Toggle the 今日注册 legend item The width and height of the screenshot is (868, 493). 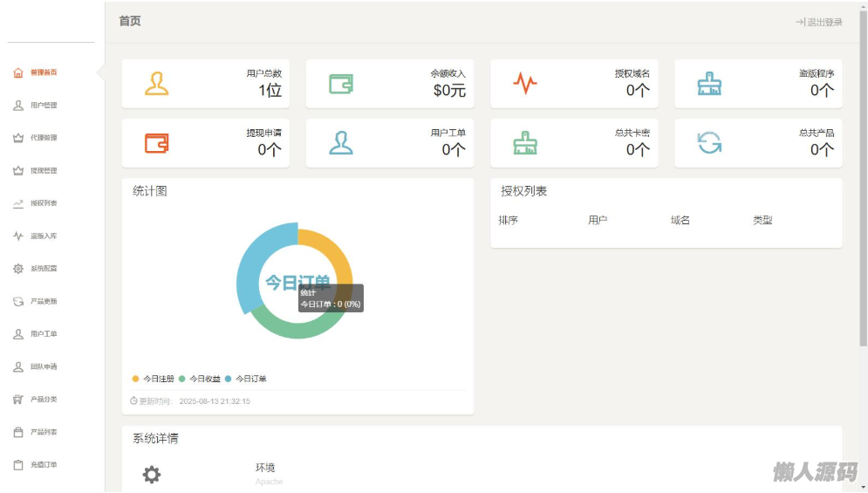pos(153,379)
